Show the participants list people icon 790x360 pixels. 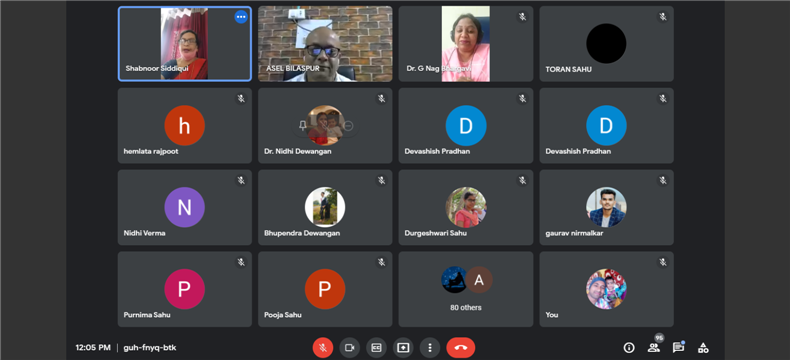[x=654, y=347]
